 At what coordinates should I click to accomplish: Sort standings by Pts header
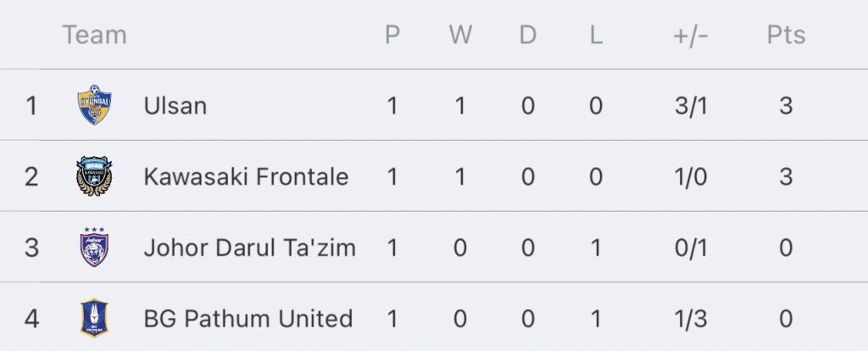point(786,34)
